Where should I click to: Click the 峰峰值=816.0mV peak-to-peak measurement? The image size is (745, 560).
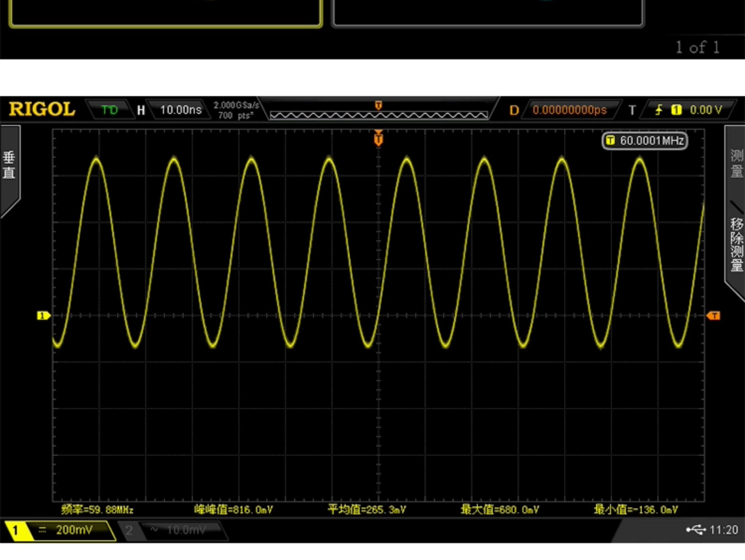(233, 510)
